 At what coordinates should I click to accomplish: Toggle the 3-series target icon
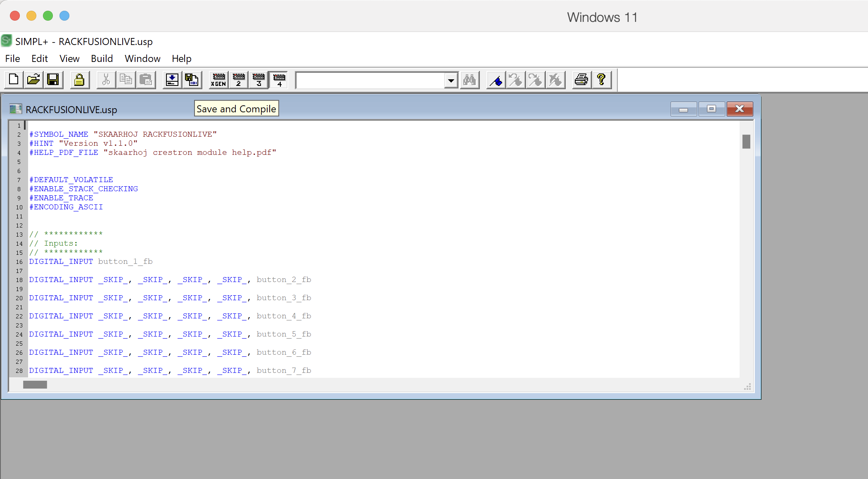click(x=259, y=79)
